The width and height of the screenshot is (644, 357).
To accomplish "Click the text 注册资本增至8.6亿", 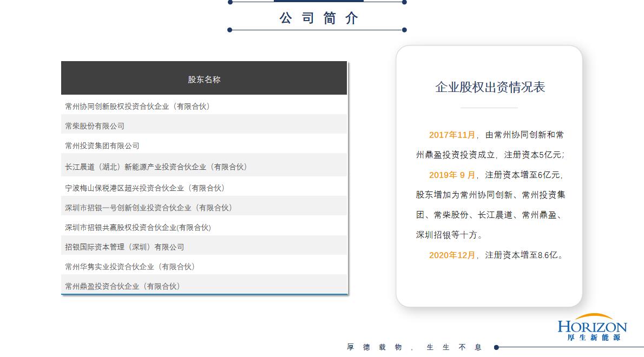I will pos(521,255).
